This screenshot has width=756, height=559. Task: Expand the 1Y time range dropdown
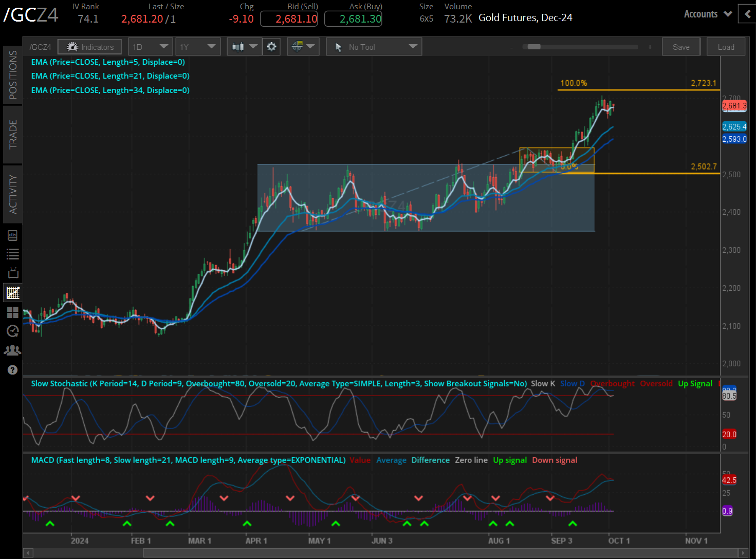[x=198, y=46]
